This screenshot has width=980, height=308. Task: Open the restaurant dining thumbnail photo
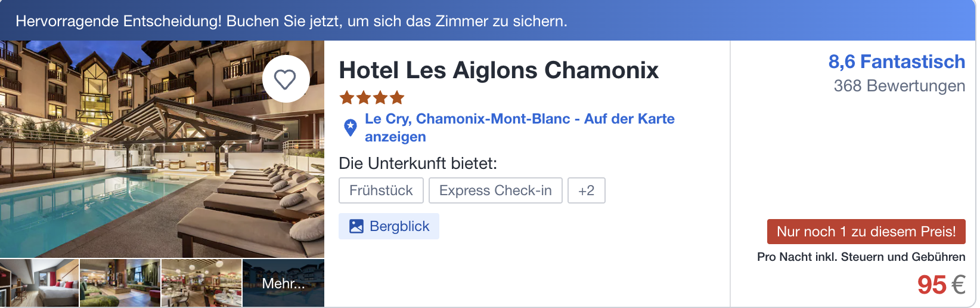tap(201, 283)
